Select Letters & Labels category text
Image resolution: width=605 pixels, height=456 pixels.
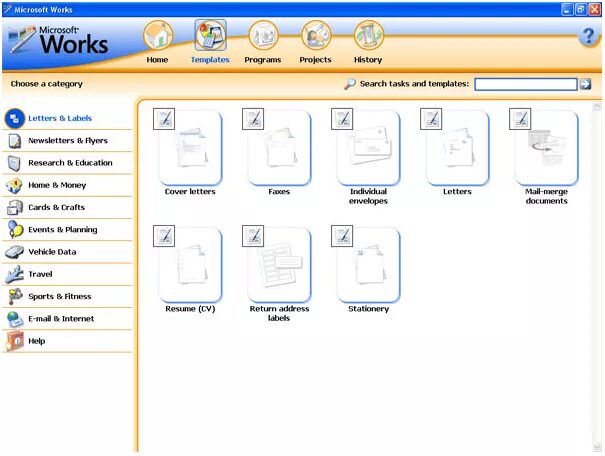coord(60,118)
